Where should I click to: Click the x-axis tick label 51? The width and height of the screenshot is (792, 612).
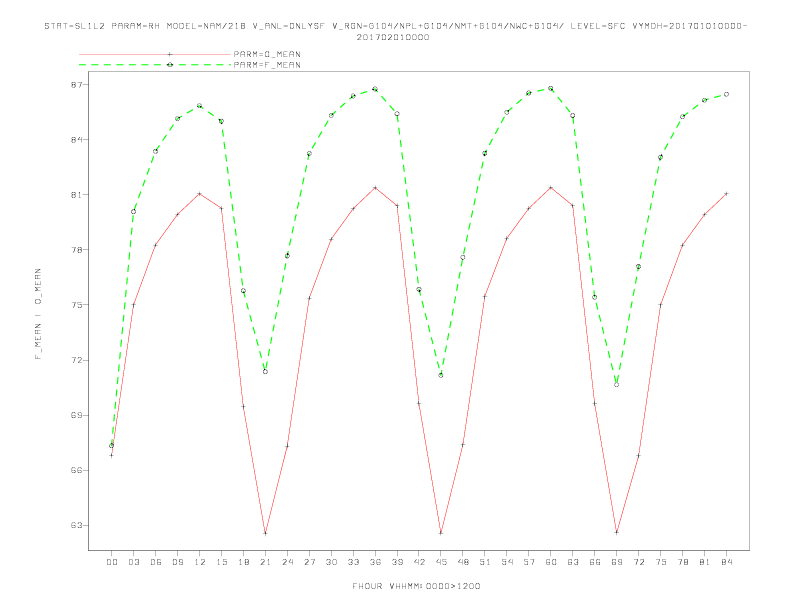click(485, 562)
